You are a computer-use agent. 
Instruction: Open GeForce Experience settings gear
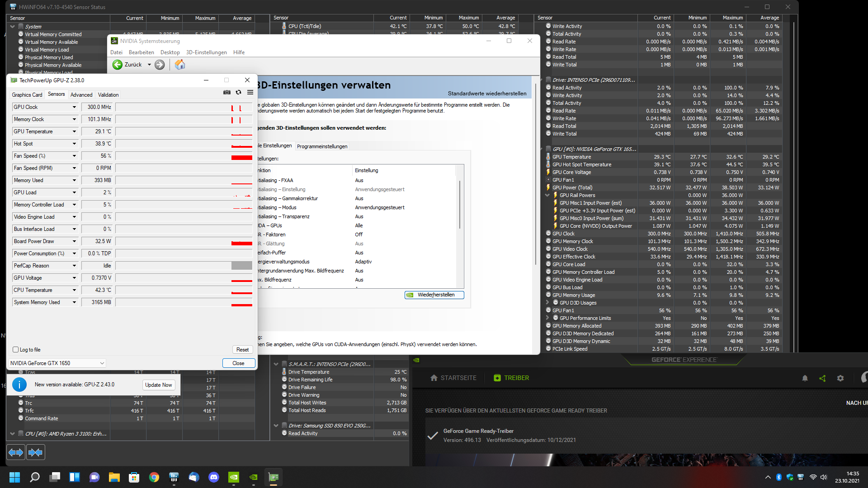coord(840,378)
